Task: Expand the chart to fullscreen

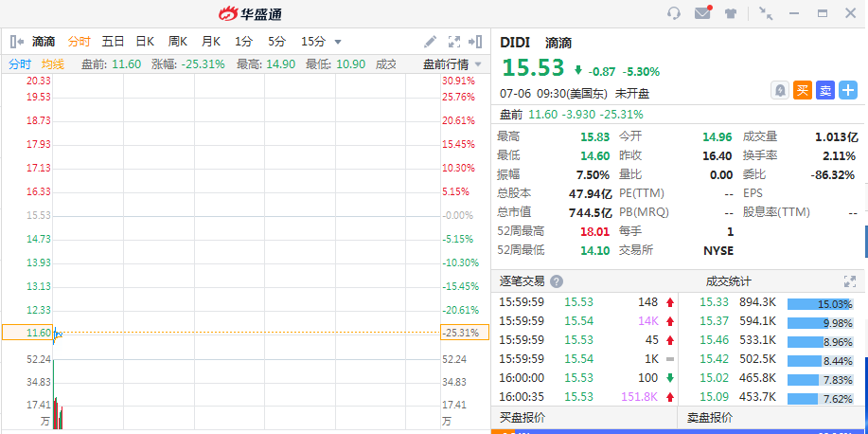Action: pyautogui.click(x=453, y=42)
